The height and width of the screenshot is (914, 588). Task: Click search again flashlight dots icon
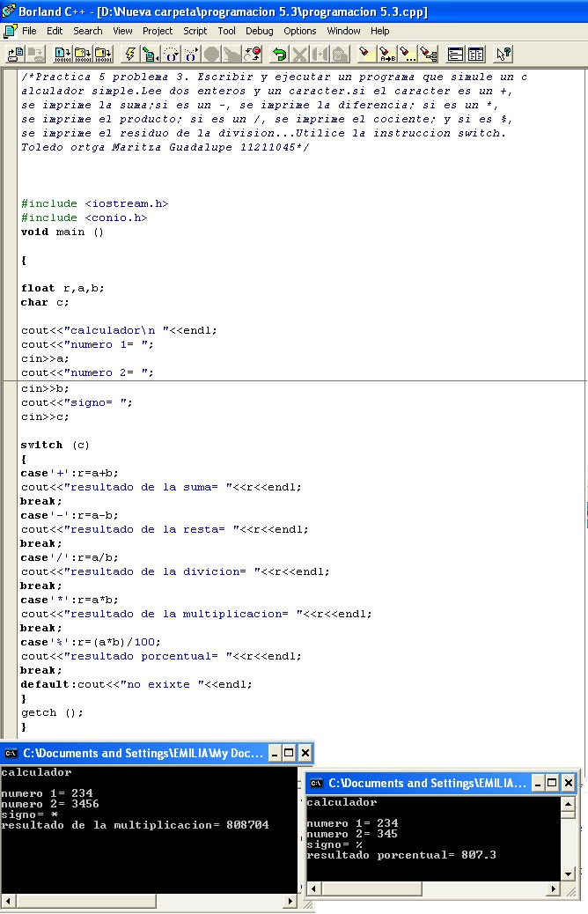click(408, 55)
